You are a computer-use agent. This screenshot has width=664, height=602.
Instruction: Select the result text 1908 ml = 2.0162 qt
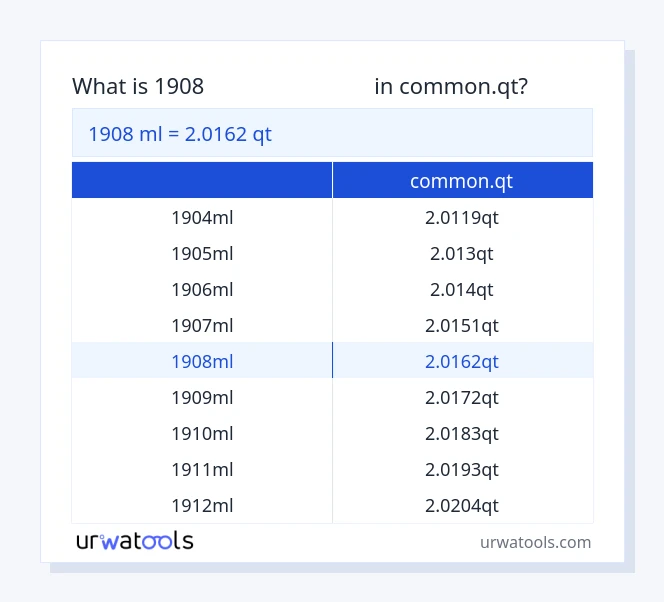coord(180,134)
